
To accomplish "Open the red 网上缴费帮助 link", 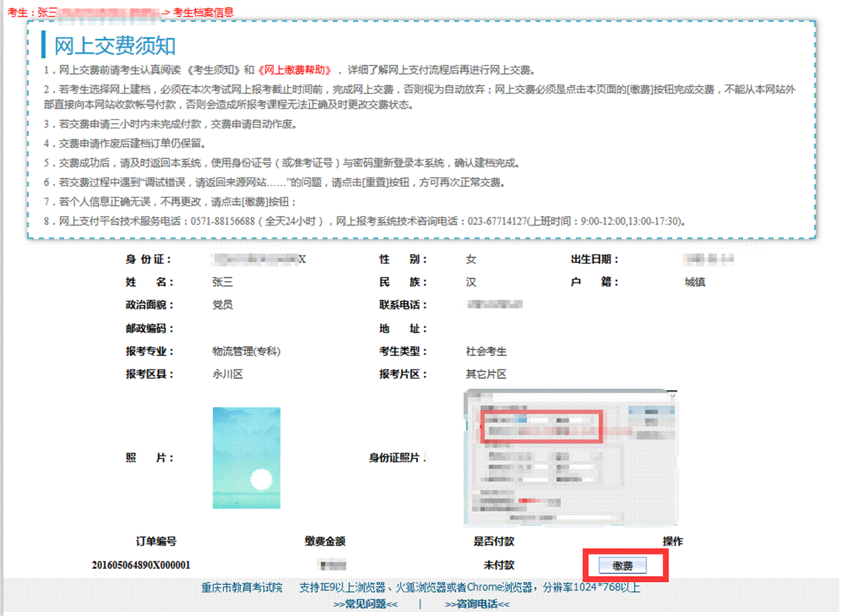I will click(x=295, y=70).
